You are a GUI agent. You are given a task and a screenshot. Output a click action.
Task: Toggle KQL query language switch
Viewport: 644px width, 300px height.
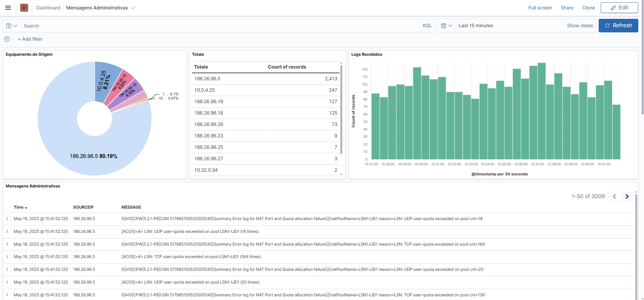[x=427, y=26]
